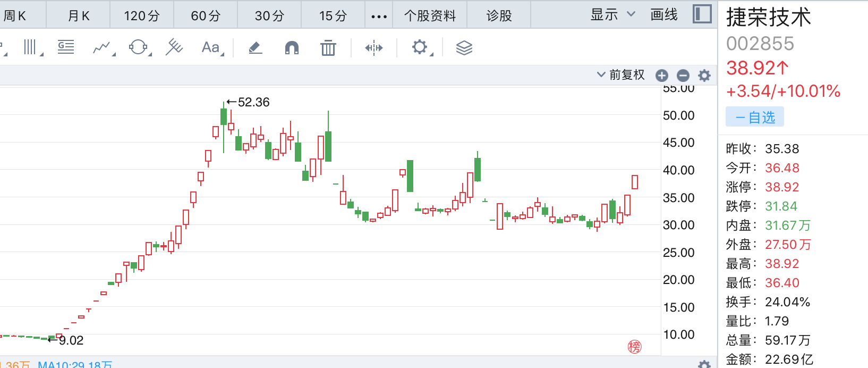Viewport: 868px width, 368px height.
Task: Click the pitchfork fan line tool
Action: (x=174, y=47)
